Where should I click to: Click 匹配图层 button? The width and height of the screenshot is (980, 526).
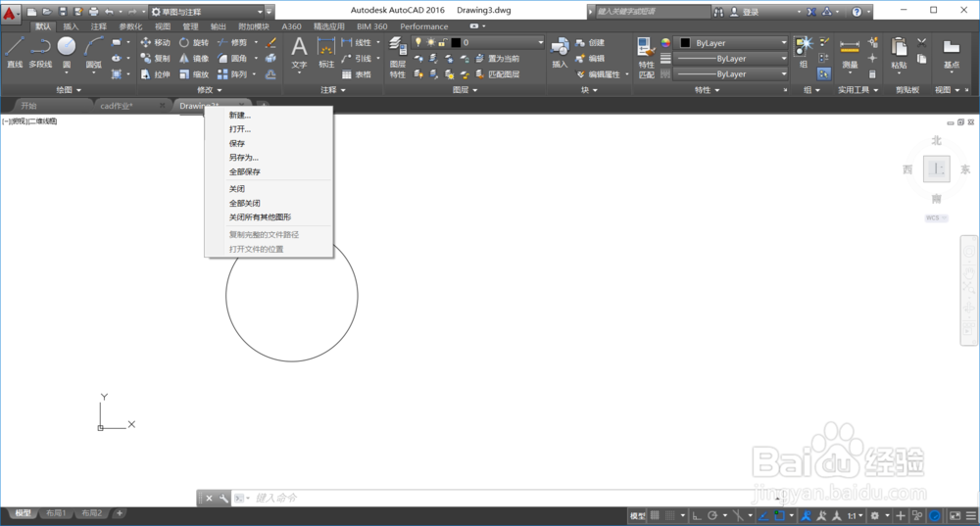click(x=498, y=74)
